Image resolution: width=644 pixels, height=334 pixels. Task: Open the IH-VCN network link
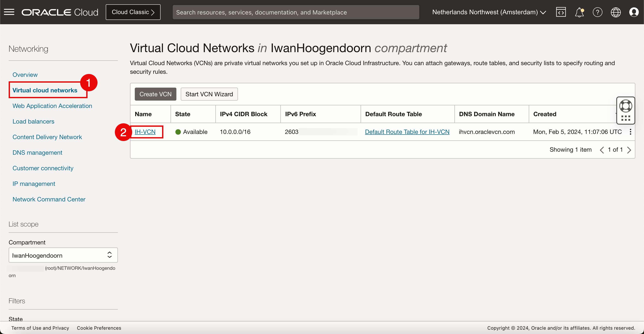(145, 132)
